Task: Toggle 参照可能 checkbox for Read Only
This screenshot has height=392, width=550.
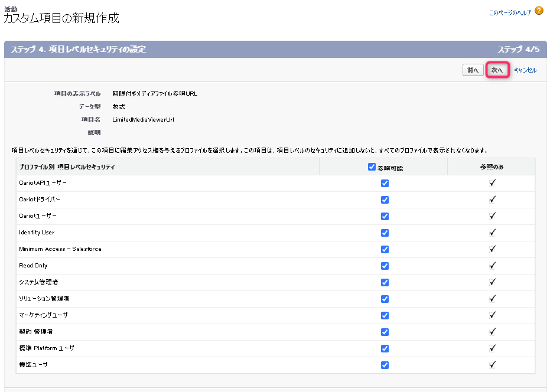Action: pos(385,266)
